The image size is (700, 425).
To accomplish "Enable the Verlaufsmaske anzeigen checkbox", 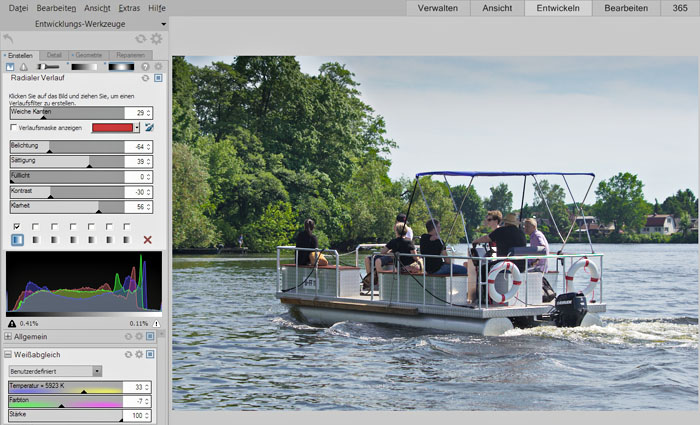I will tap(13, 128).
